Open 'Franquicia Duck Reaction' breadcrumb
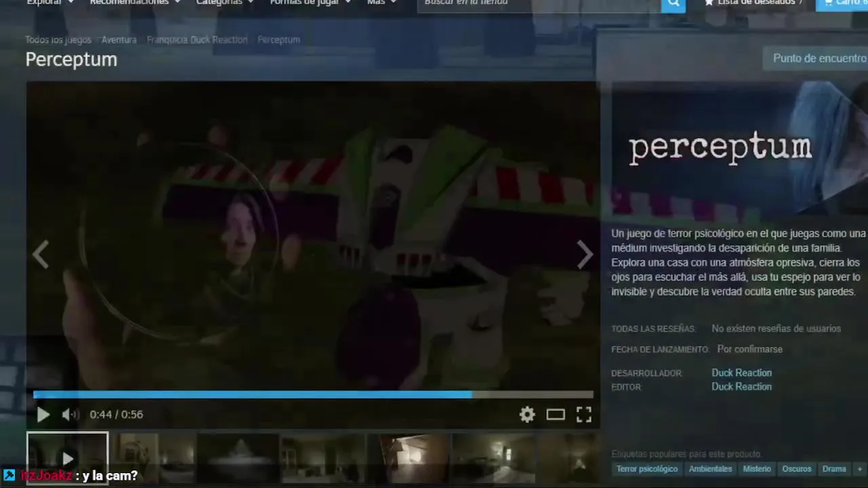 tap(197, 40)
